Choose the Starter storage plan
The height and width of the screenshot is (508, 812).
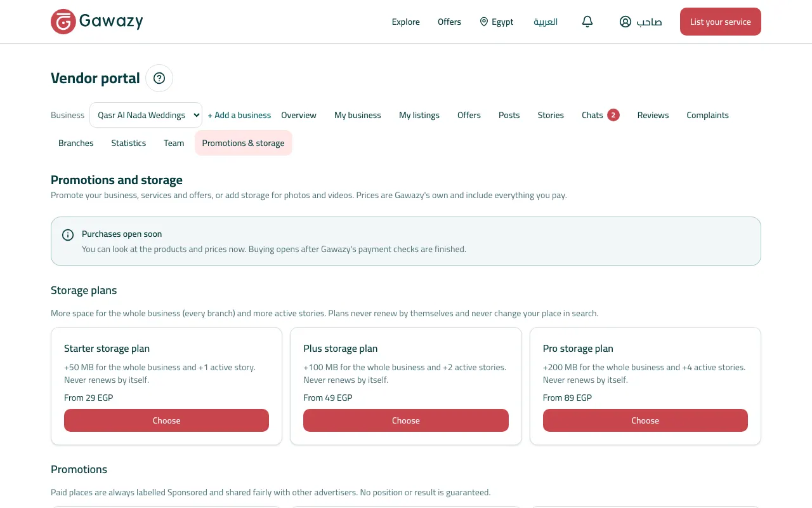166,420
